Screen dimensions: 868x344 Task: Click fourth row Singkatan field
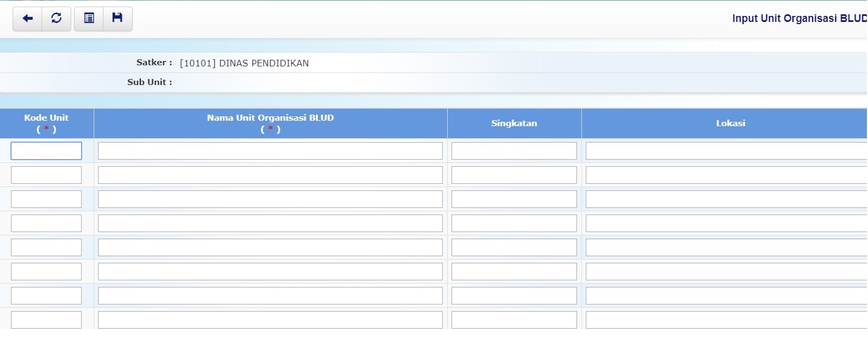(514, 223)
